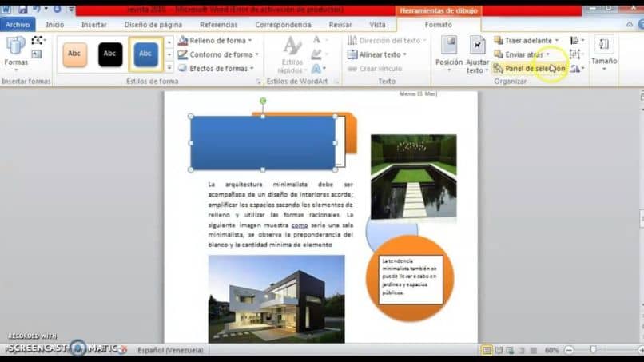Click the green rotation handle above the rectangle

pyautogui.click(x=263, y=101)
